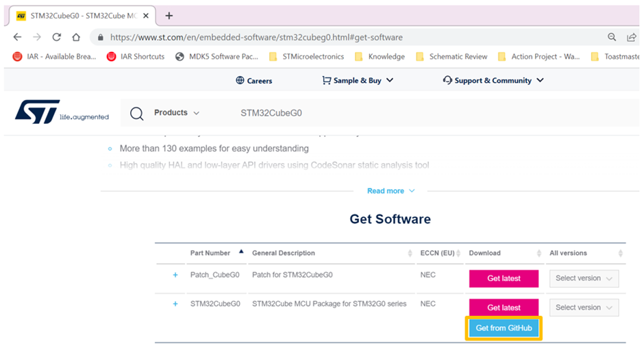
Task: Click the STM32CubeG0 search field
Action: coord(271,113)
